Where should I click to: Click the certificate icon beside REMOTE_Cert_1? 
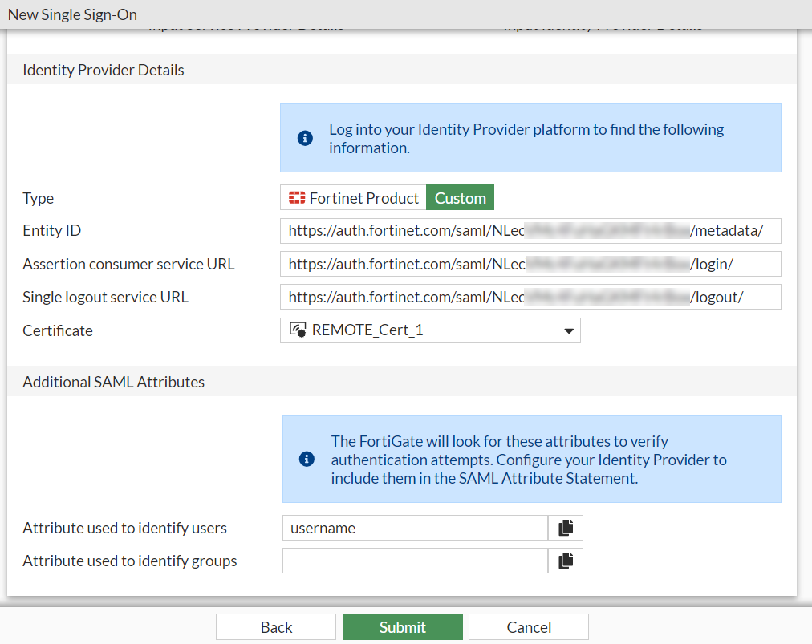point(297,330)
